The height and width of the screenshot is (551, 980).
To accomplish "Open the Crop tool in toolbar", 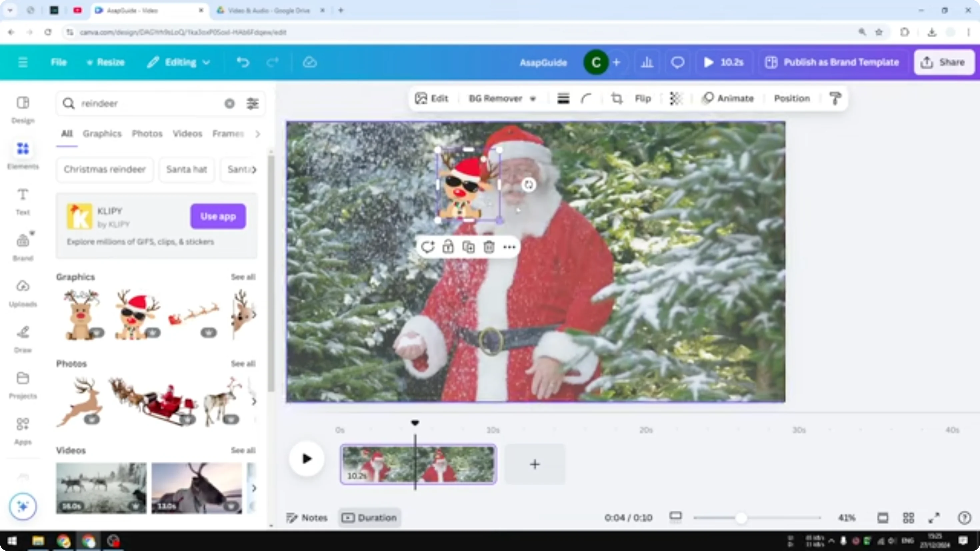I will click(617, 99).
